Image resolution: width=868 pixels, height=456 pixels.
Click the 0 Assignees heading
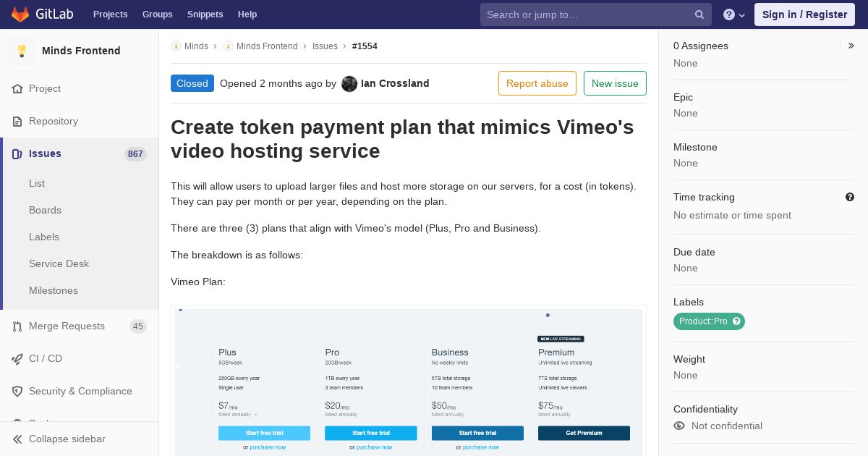point(701,46)
